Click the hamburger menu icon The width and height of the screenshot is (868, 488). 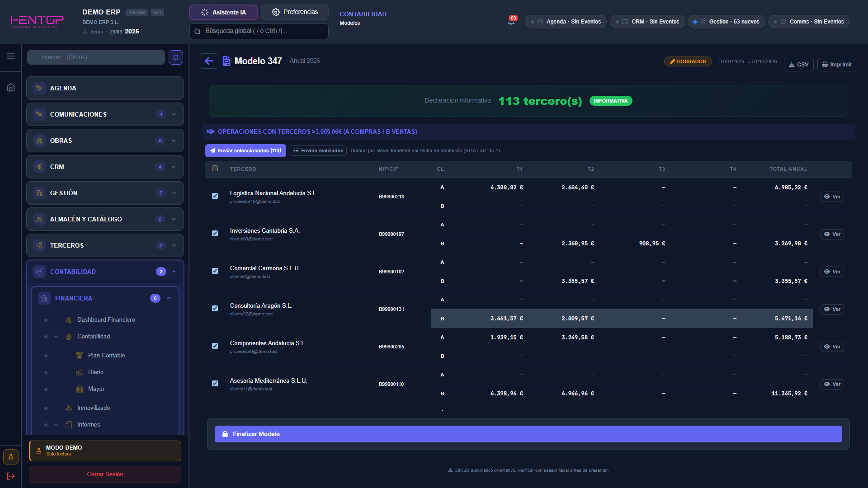click(11, 56)
